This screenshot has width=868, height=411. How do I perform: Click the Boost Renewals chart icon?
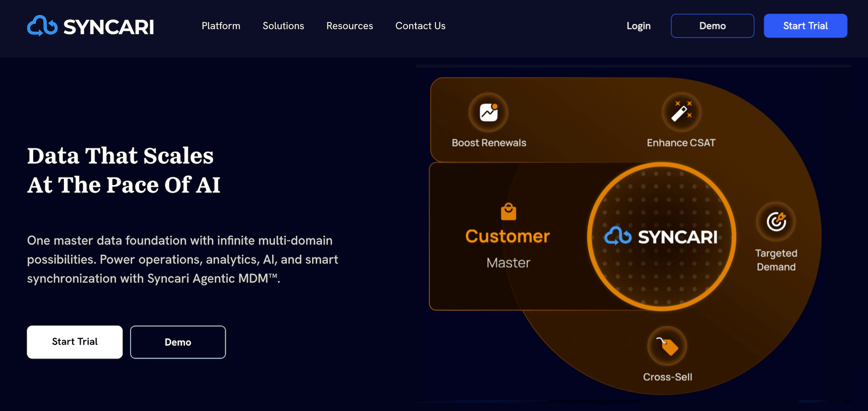(489, 112)
